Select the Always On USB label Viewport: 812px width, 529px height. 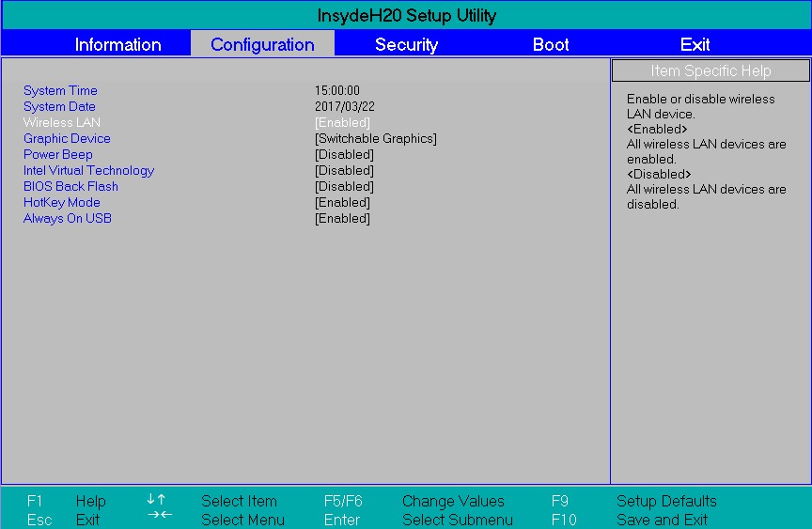click(68, 218)
